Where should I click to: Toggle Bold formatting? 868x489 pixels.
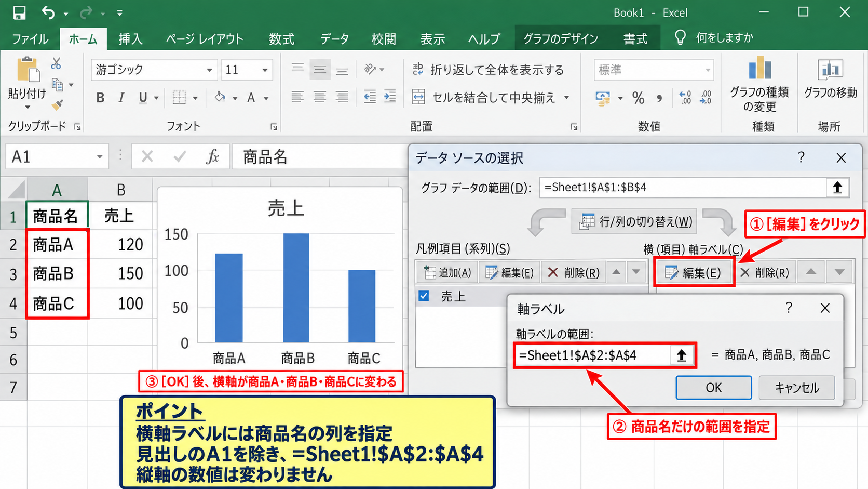click(x=100, y=98)
